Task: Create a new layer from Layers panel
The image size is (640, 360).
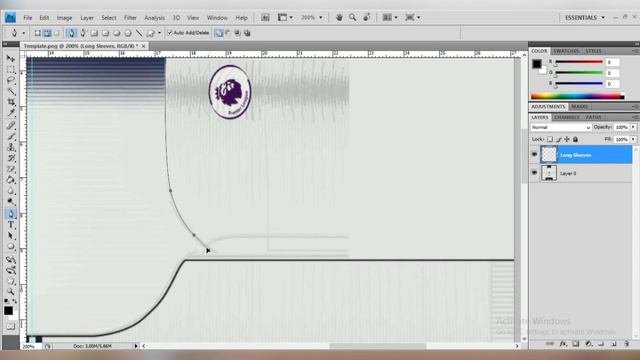Action: [614, 344]
